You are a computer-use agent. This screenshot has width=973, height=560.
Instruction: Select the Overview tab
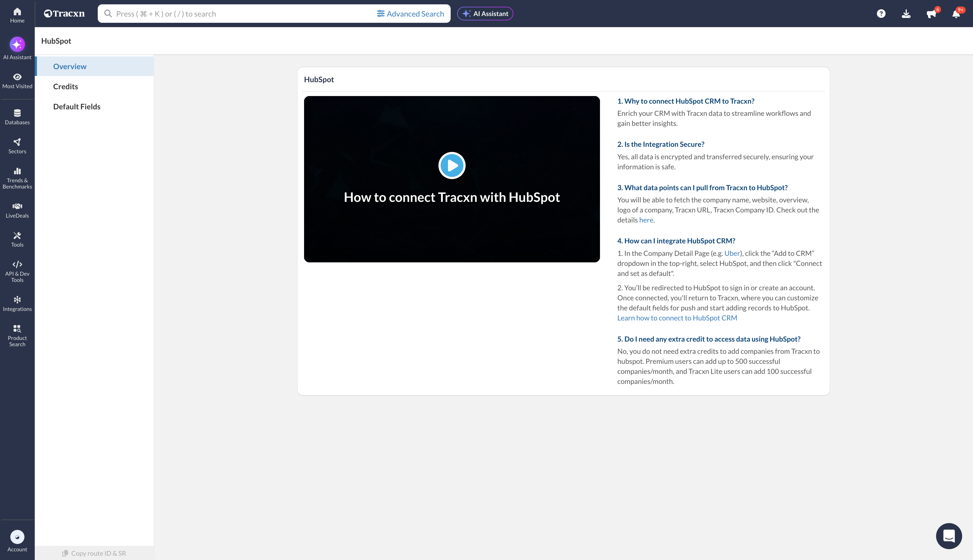(94, 66)
